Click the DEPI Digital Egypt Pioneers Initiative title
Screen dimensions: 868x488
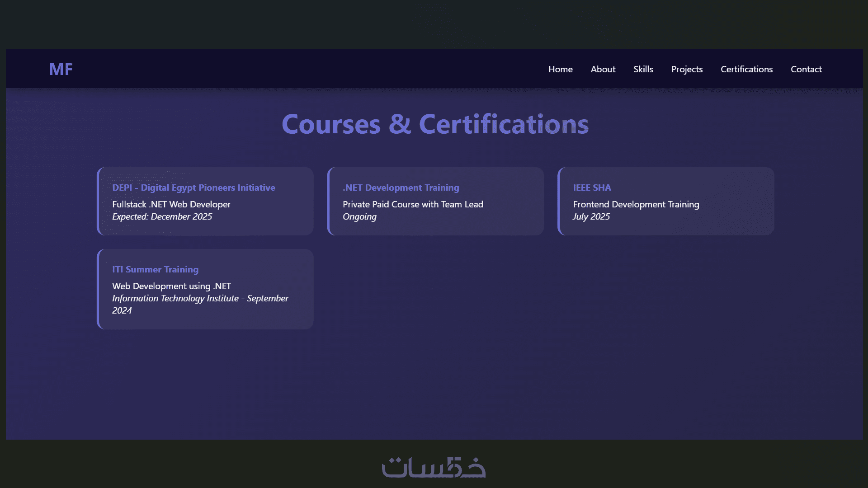(x=193, y=188)
